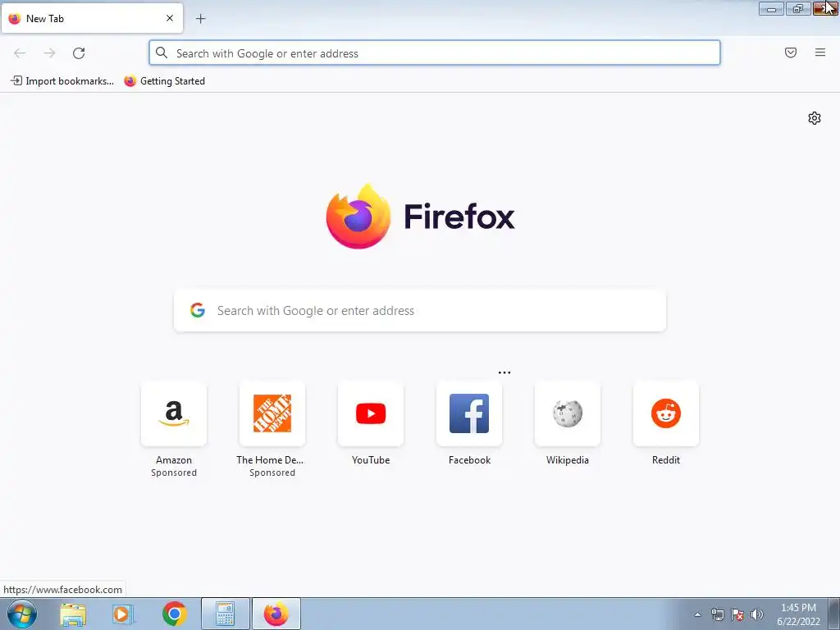
Task: Open the three-dot menu above Facebook tile
Action: [504, 372]
